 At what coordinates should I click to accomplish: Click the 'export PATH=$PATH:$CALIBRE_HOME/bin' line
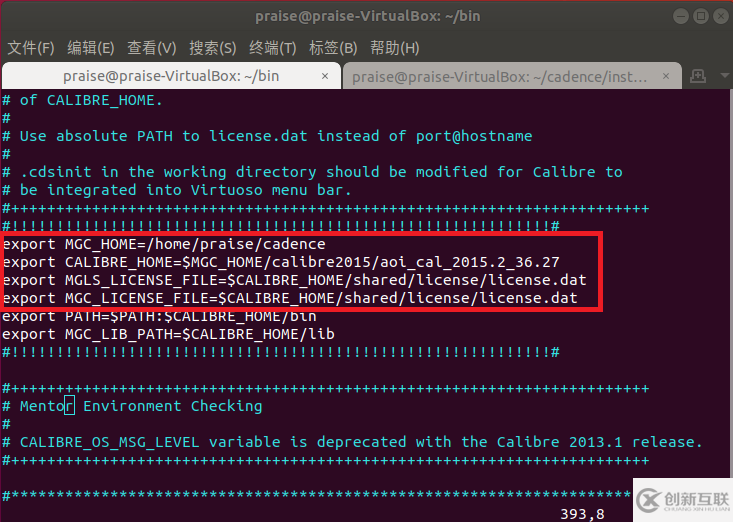(x=159, y=316)
